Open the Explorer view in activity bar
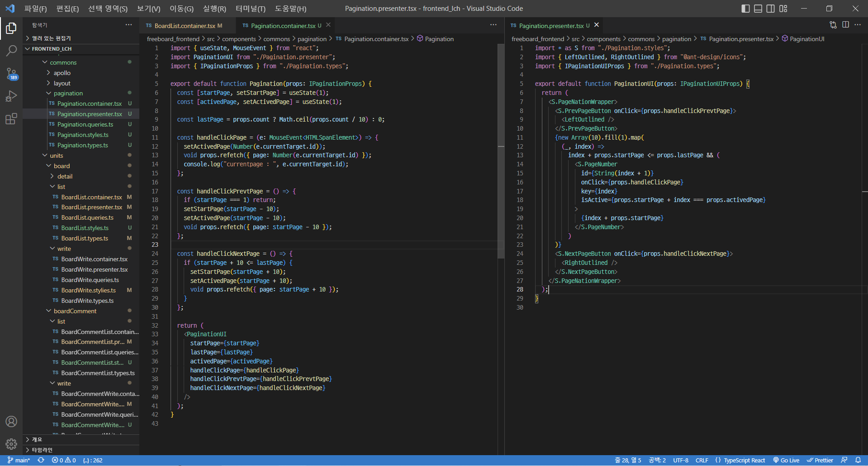This screenshot has height=466, width=868. [11, 28]
